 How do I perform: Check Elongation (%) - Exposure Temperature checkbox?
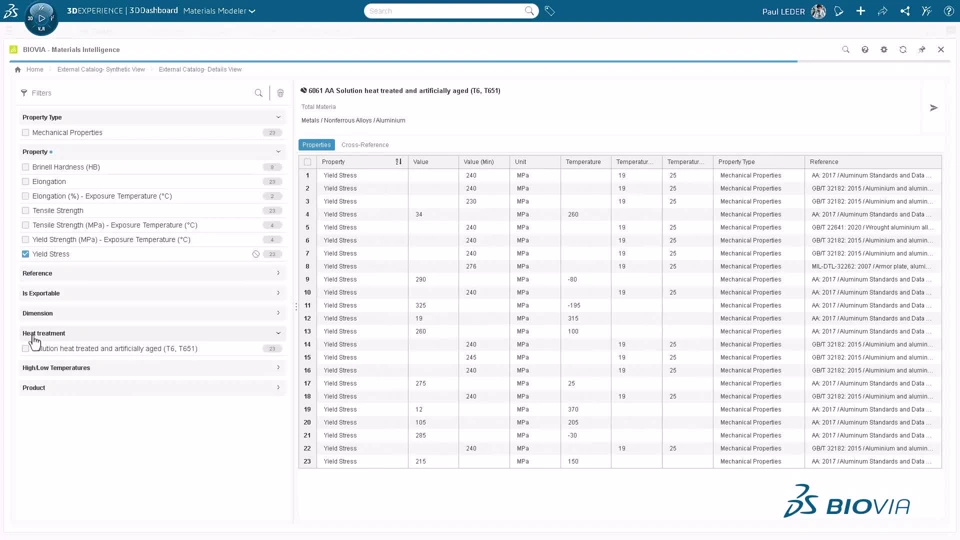pyautogui.click(x=25, y=196)
